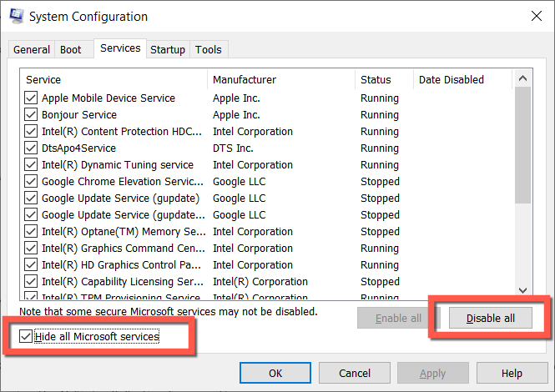Click the scrollbar down arrow in services list

tap(523, 290)
